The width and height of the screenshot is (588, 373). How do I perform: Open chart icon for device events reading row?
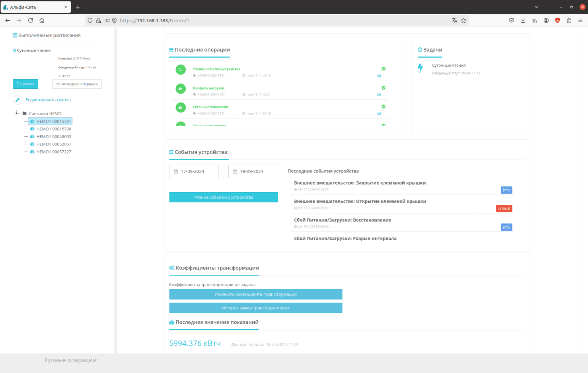coord(379,76)
